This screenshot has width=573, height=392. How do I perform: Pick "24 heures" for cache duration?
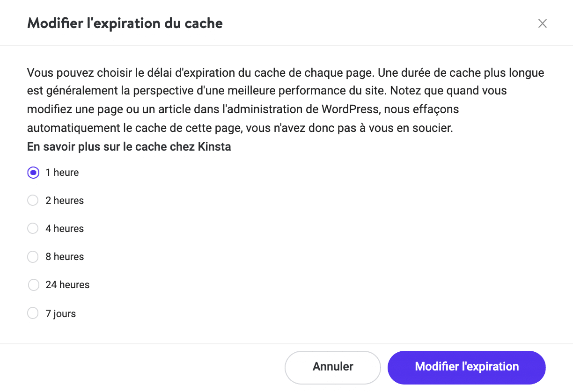[x=33, y=284]
